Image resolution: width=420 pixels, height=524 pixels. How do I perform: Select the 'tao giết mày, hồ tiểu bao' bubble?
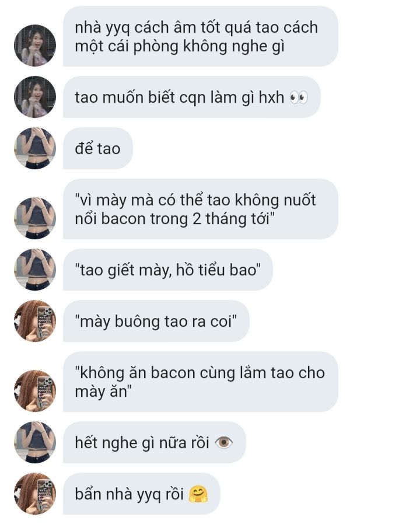[168, 270]
